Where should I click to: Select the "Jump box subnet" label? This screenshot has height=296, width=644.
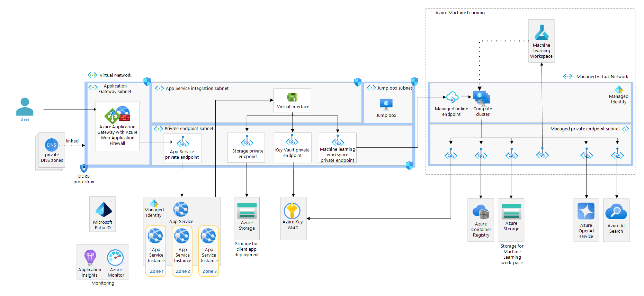pos(395,88)
